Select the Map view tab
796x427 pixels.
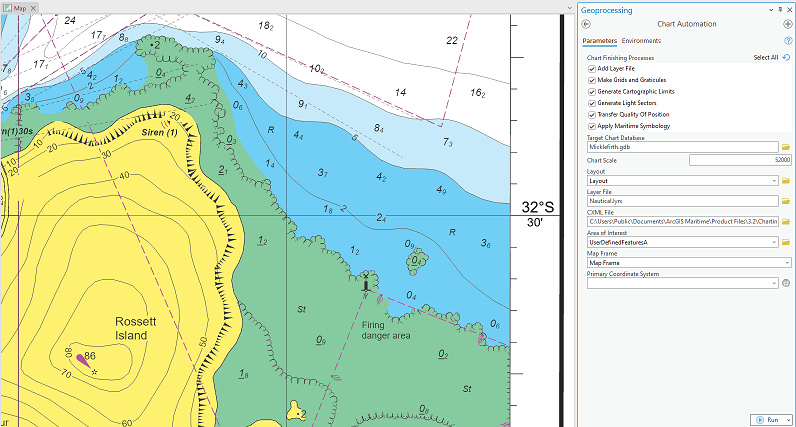[19, 8]
